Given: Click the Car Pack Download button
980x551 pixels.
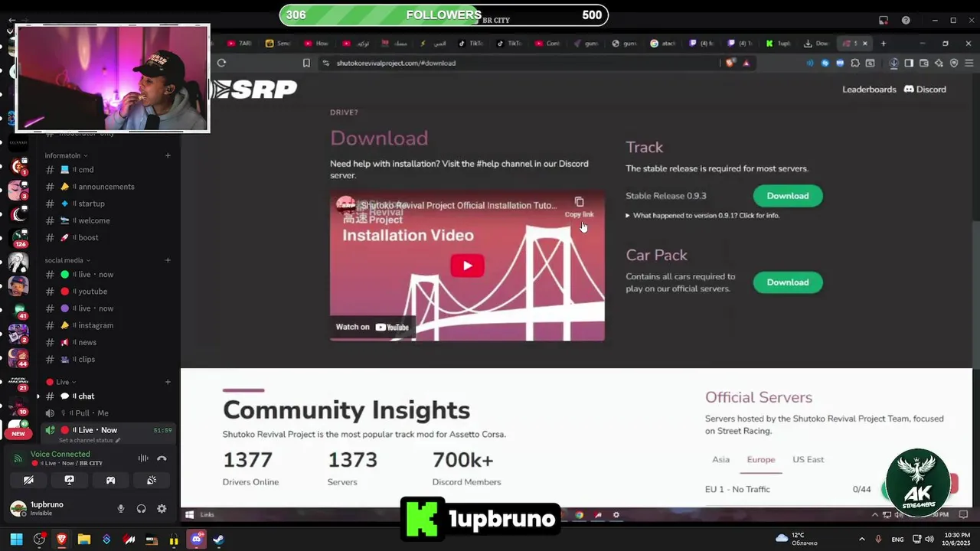Looking at the screenshot, I should 788,282.
